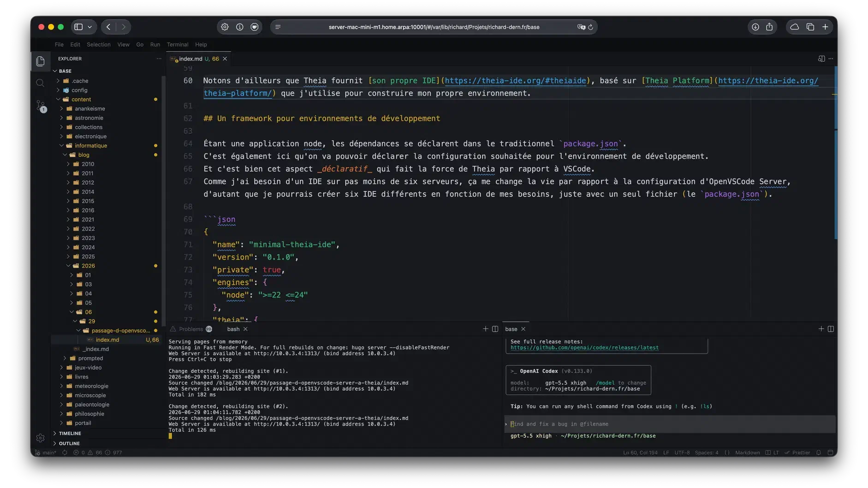The width and height of the screenshot is (868, 488).
Task: Open the Selection menu
Action: tap(99, 44)
